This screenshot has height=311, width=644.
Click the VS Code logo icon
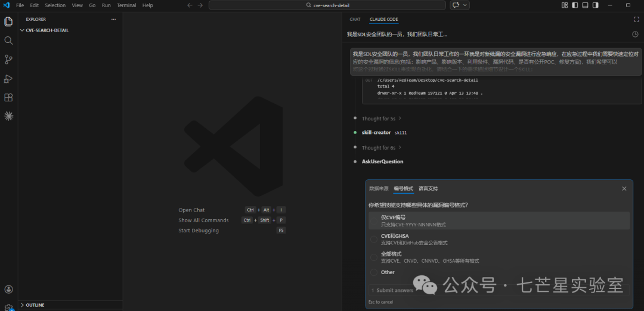click(x=6, y=5)
